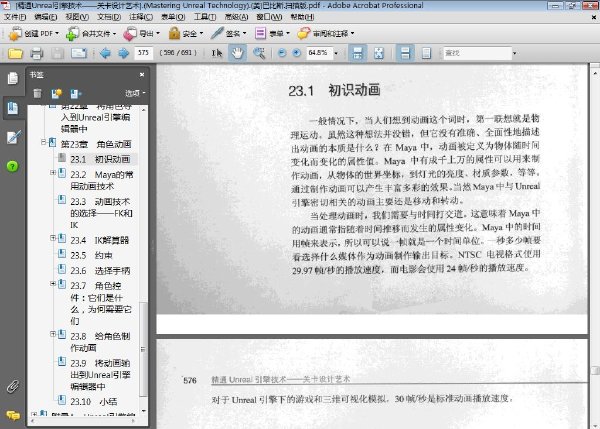
Task: Click the green help question icon
Action: (x=13, y=166)
